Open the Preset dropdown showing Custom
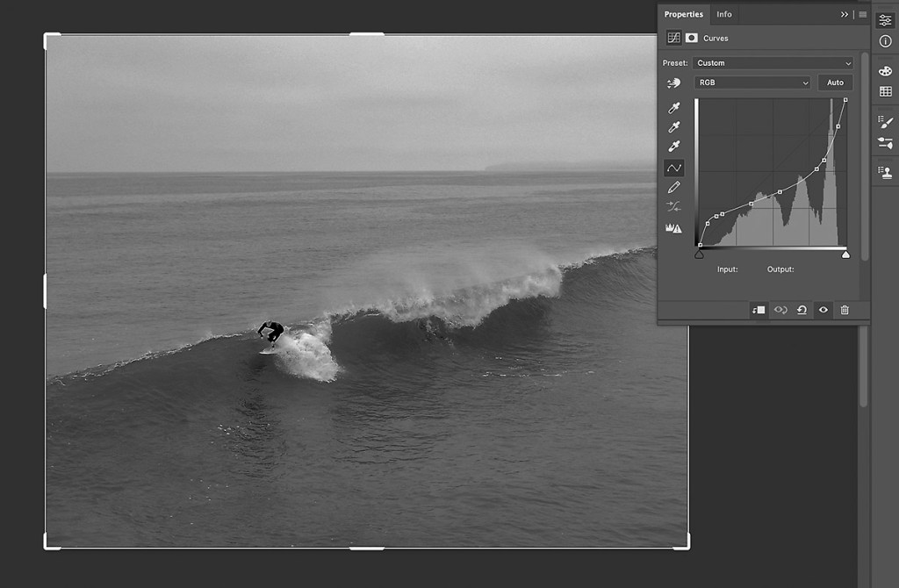Screen dimensions: 899x588 (773, 63)
